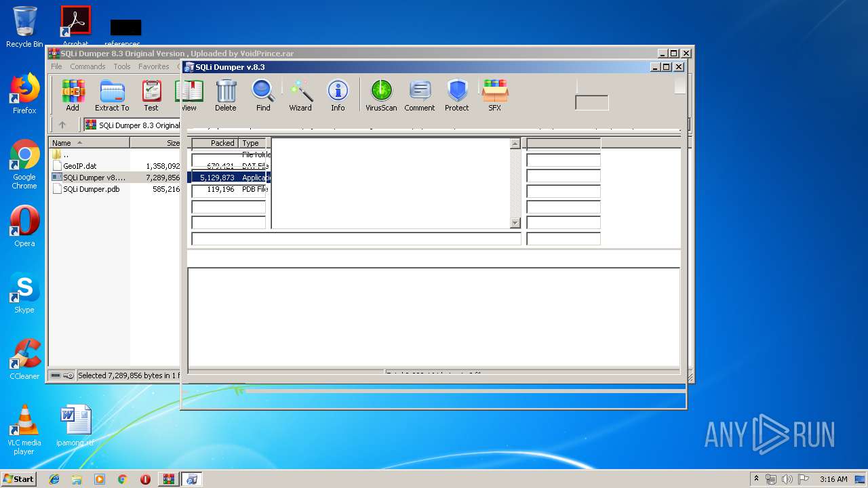Select the ipamong.rtf document icon
Screen dimensions: 868x488
pos(75,426)
